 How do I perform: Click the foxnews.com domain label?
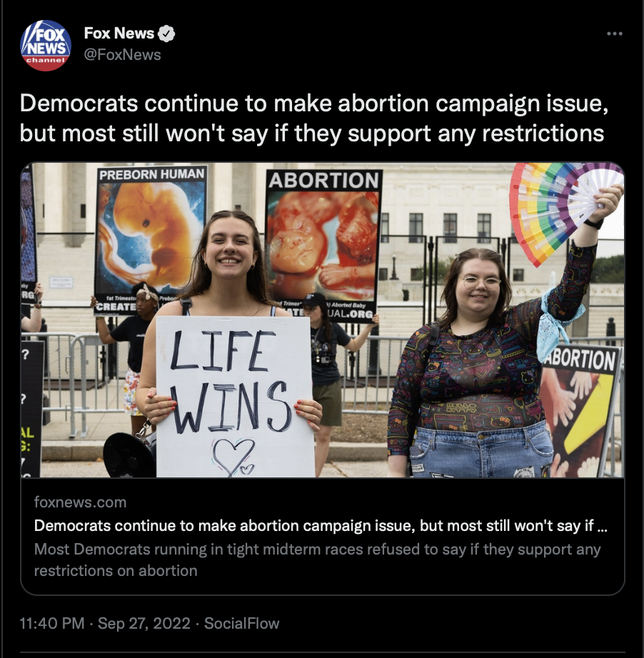point(80,502)
